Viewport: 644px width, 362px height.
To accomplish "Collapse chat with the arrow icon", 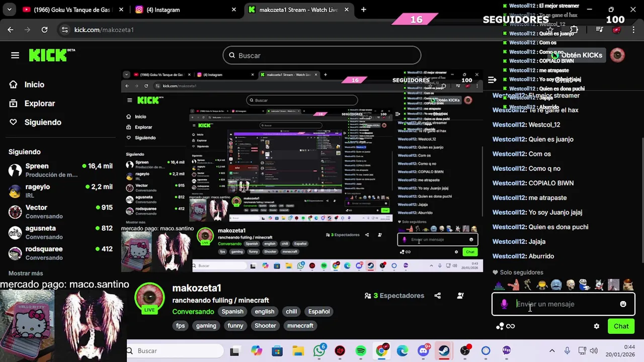I will click(492, 79).
